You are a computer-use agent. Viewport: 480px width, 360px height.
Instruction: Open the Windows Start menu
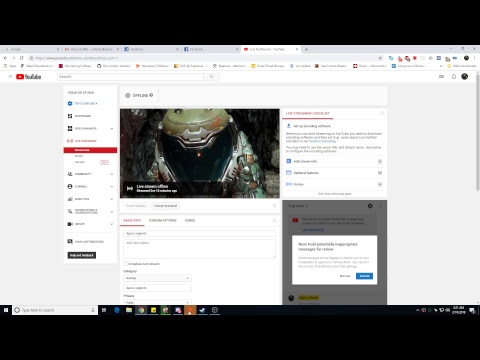[x=6, y=310]
